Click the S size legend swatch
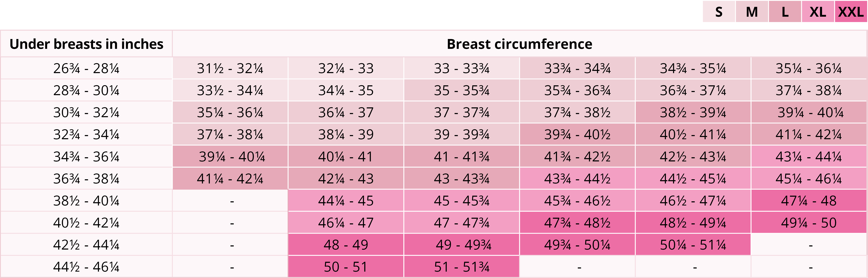Screen dimensions: 868x278 click(719, 12)
